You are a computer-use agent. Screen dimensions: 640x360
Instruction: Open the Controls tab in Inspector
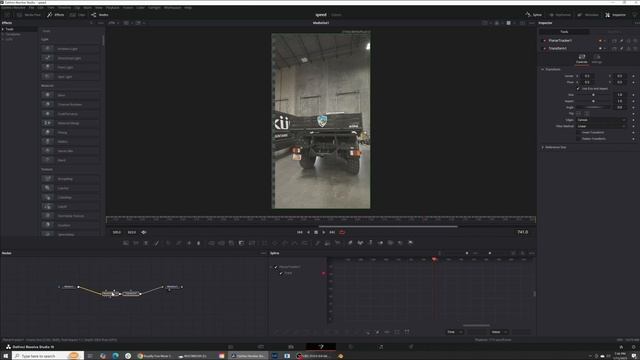coord(582,59)
